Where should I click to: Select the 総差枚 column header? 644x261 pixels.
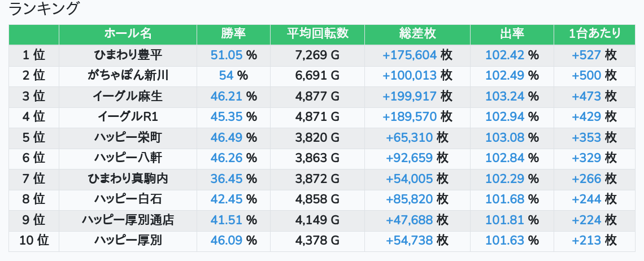tap(417, 34)
